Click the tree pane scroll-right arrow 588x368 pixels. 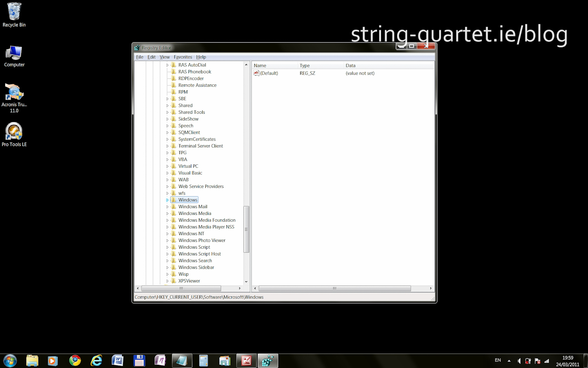(240, 288)
